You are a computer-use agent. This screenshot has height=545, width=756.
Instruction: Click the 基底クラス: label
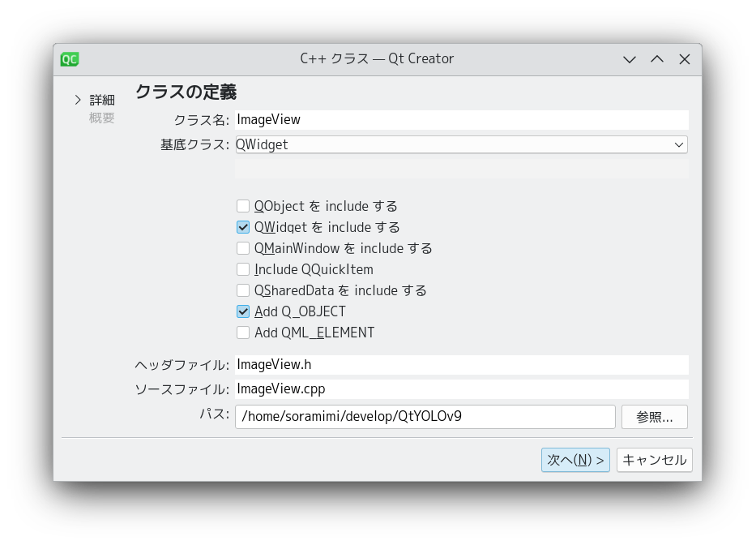click(x=194, y=145)
